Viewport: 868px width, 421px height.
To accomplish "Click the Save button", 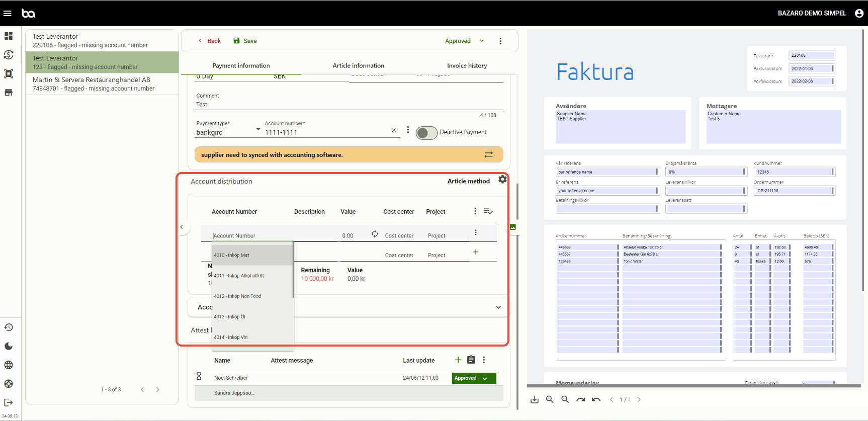I will pyautogui.click(x=245, y=41).
